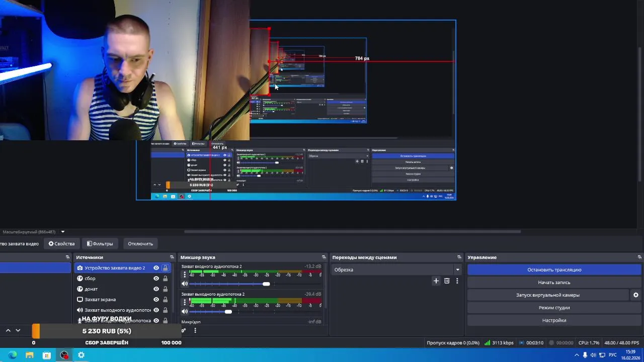Undock the Управление panel
Image resolution: width=644 pixels, height=362 pixels.
click(639, 257)
